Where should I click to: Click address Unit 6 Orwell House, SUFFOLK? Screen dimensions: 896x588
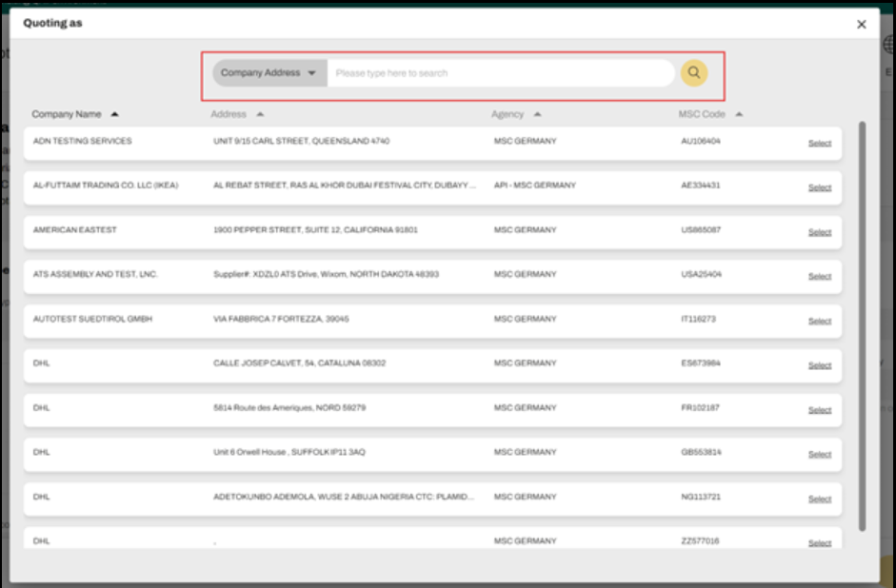pyautogui.click(x=289, y=452)
